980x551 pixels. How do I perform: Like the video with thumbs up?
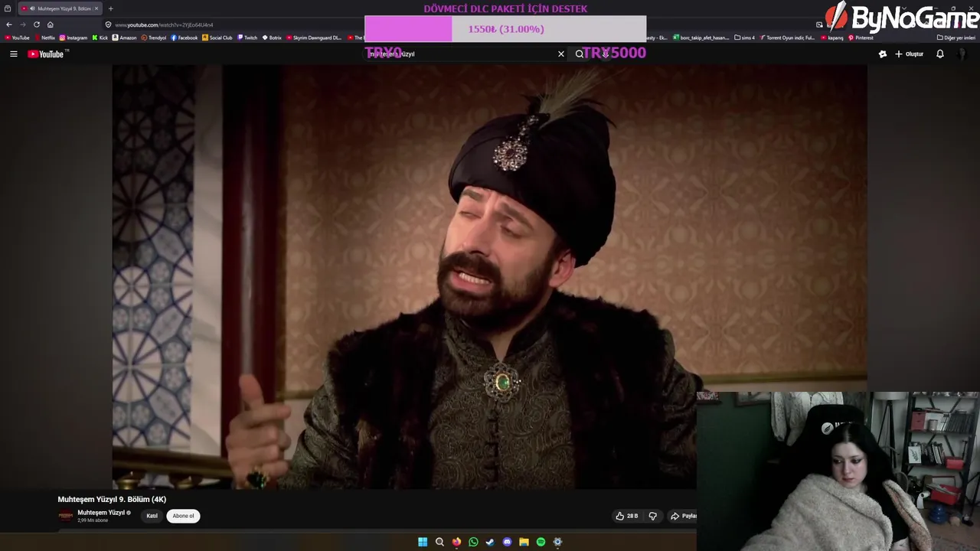627,516
